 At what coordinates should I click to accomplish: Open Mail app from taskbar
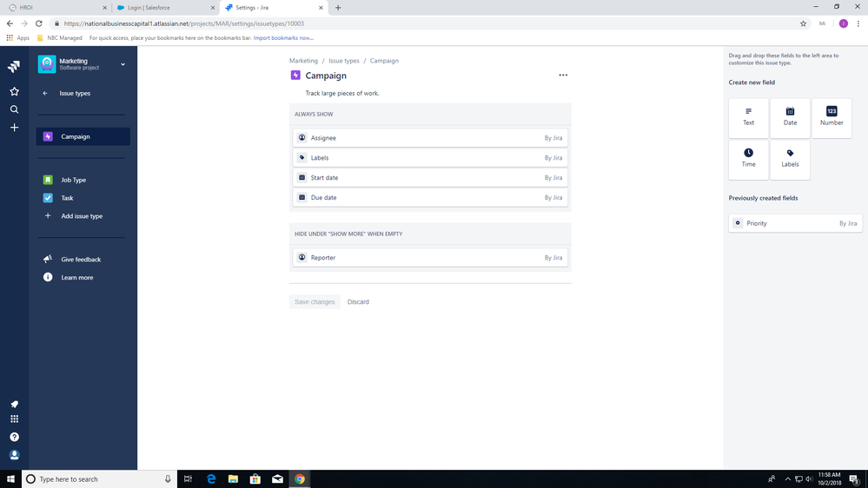[277, 479]
